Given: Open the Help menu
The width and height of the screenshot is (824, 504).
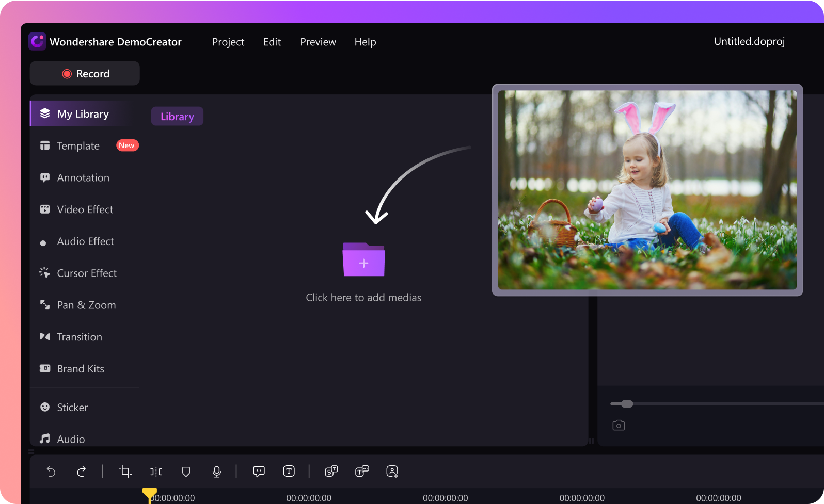Looking at the screenshot, I should coord(365,42).
